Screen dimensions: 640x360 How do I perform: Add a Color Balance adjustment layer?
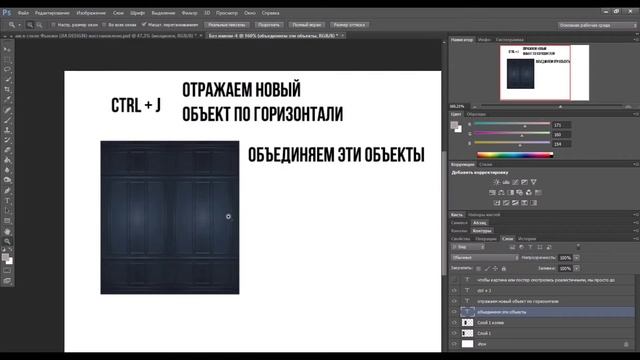tap(501, 192)
